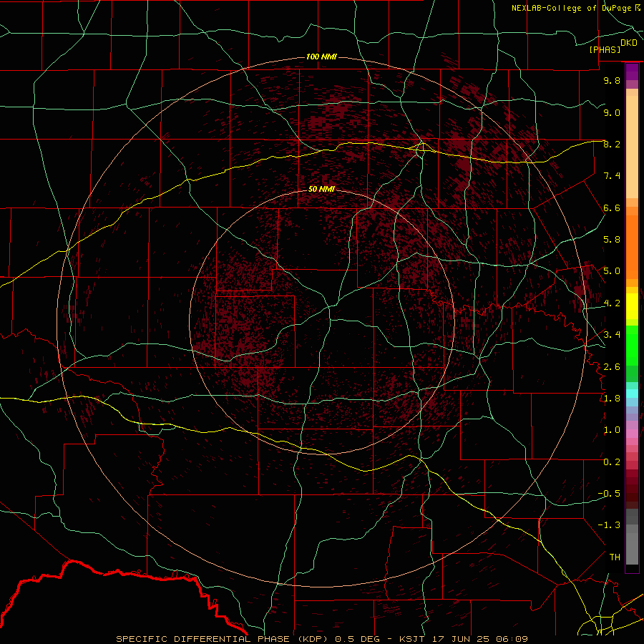Click the NEXLAB-College of DuPage label
Viewport: 644px width, 644px height.
point(571,8)
